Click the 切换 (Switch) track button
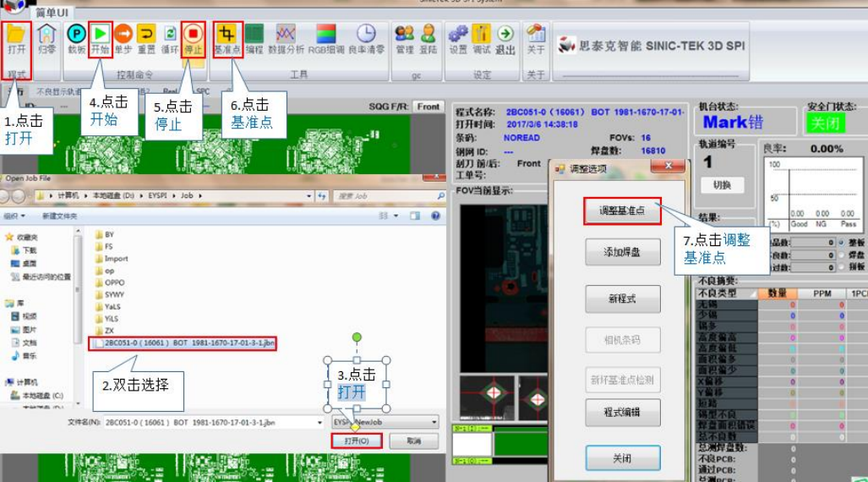The image size is (868, 482). [x=722, y=185]
